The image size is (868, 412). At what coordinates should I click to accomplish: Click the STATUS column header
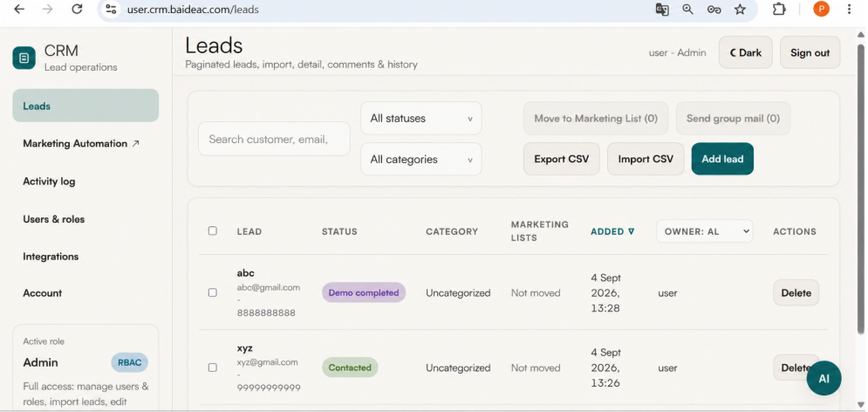339,231
